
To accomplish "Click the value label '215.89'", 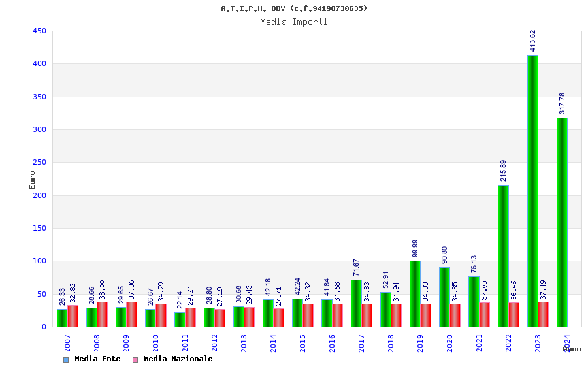I will tap(503, 171).
